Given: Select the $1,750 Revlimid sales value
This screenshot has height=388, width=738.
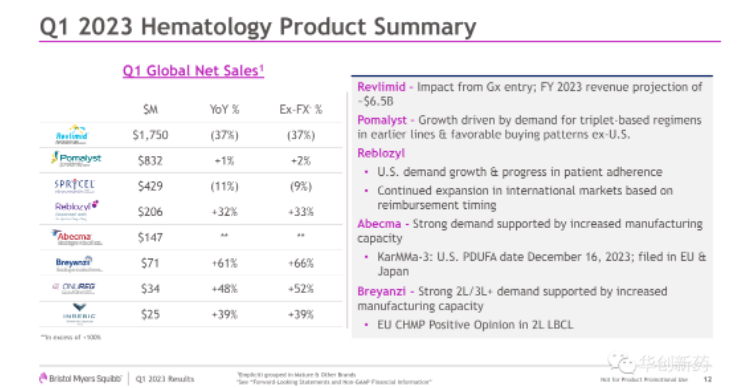Looking at the screenshot, I should click(x=150, y=136).
